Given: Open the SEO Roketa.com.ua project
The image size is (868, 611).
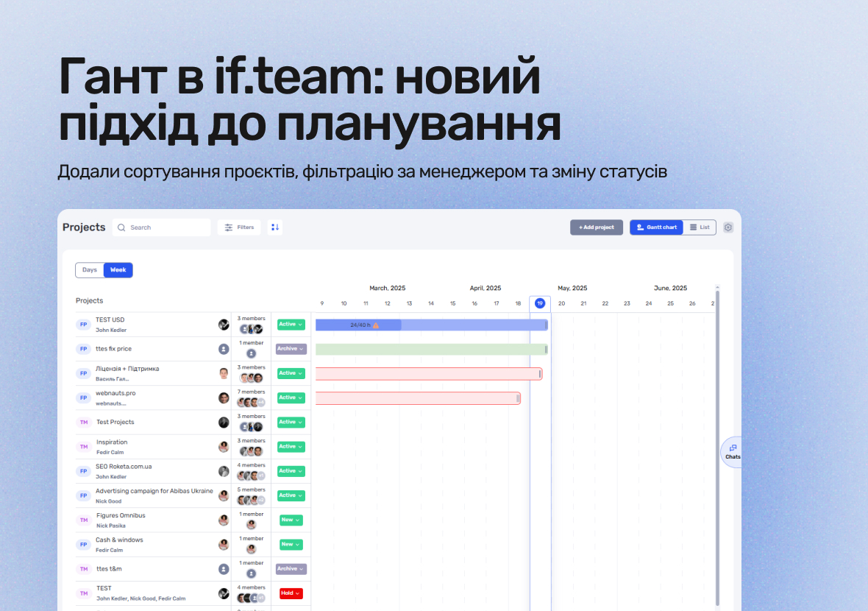Looking at the screenshot, I should click(124, 467).
